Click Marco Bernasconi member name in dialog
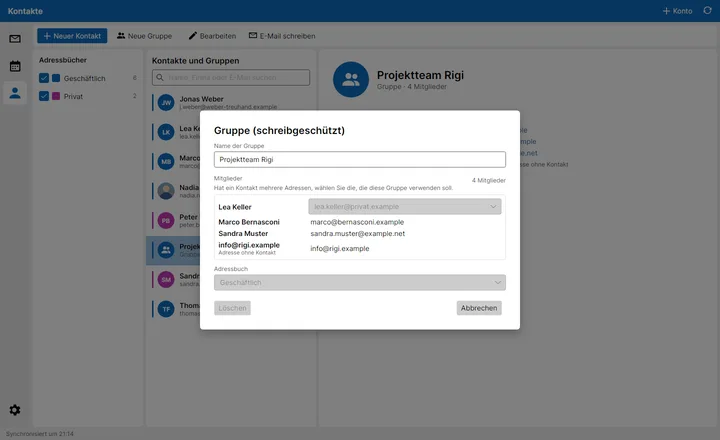The width and height of the screenshot is (720, 440). click(x=249, y=222)
